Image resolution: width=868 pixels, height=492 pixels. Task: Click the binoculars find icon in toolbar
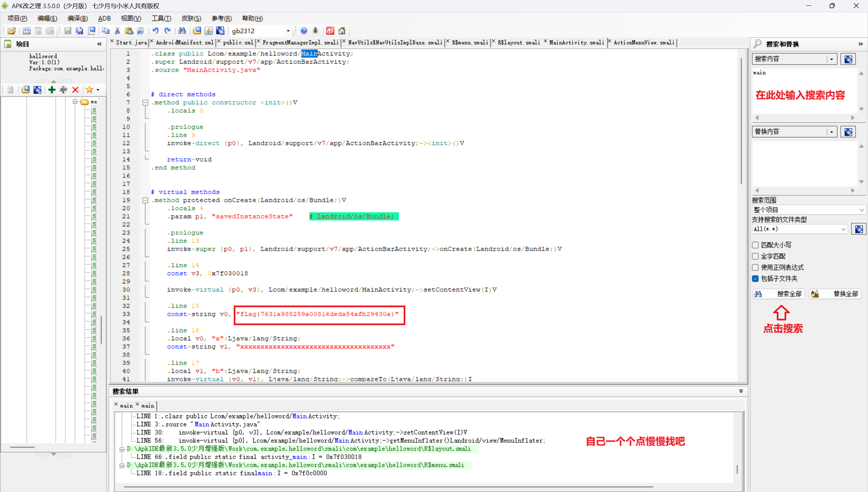pos(182,31)
